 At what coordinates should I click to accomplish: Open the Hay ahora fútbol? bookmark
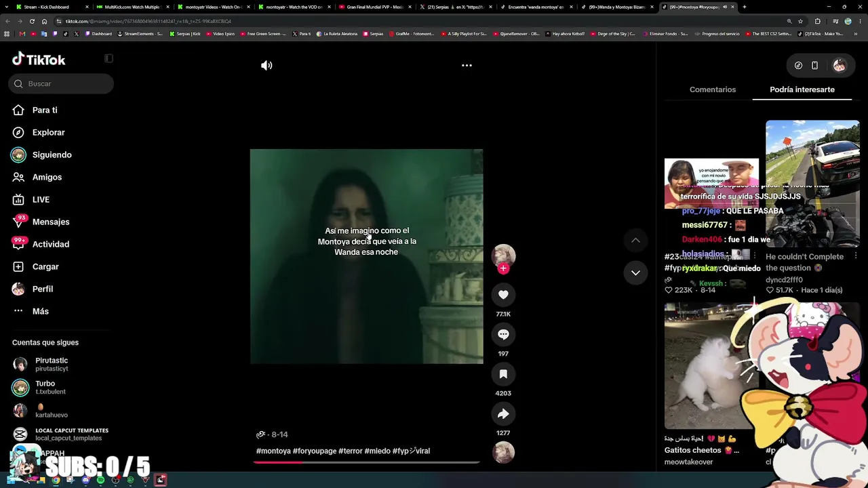(564, 33)
